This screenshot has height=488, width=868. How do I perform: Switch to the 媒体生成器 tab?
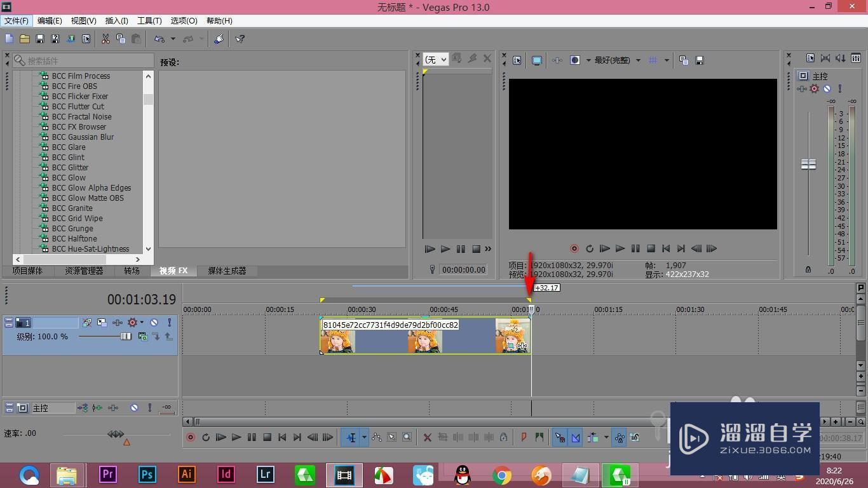click(227, 271)
